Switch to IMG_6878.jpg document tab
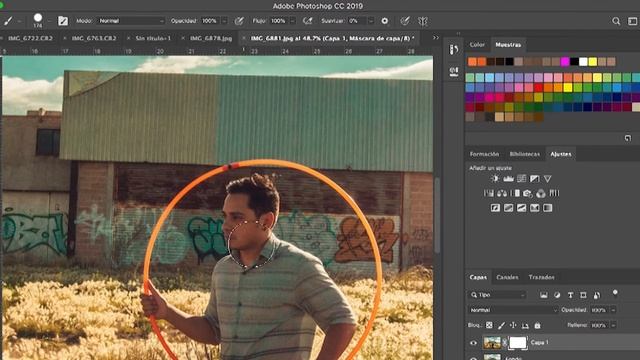 [211, 38]
